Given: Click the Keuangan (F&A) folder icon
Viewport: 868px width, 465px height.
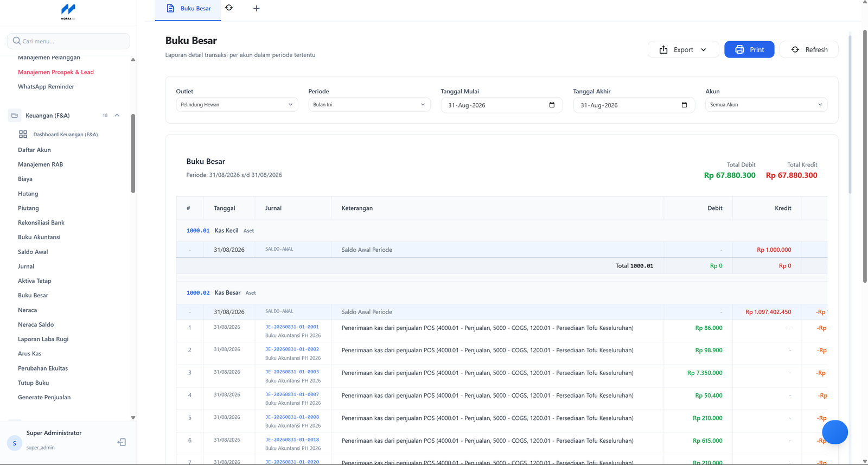Looking at the screenshot, I should pyautogui.click(x=15, y=115).
